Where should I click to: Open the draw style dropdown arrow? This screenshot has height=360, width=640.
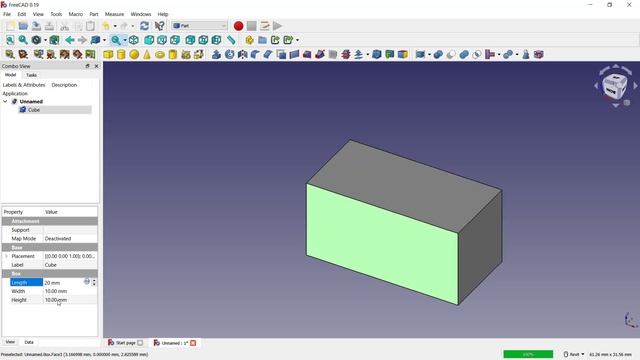pyautogui.click(x=45, y=40)
